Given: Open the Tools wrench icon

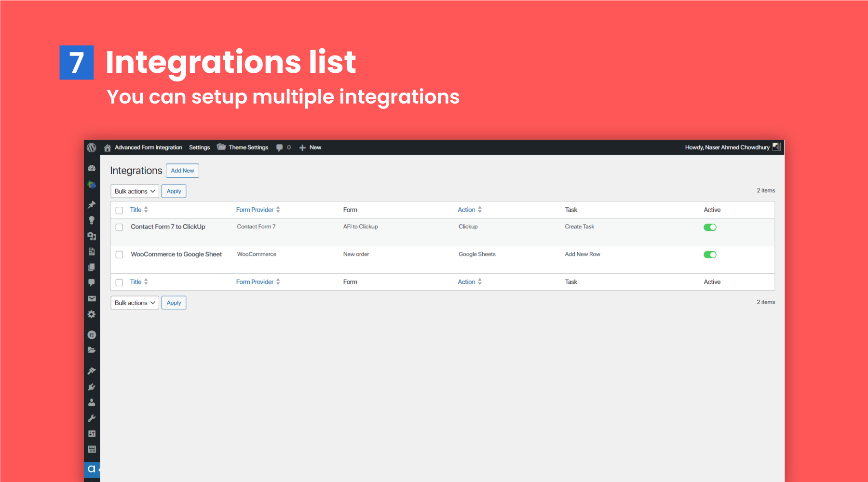Looking at the screenshot, I should [x=92, y=418].
